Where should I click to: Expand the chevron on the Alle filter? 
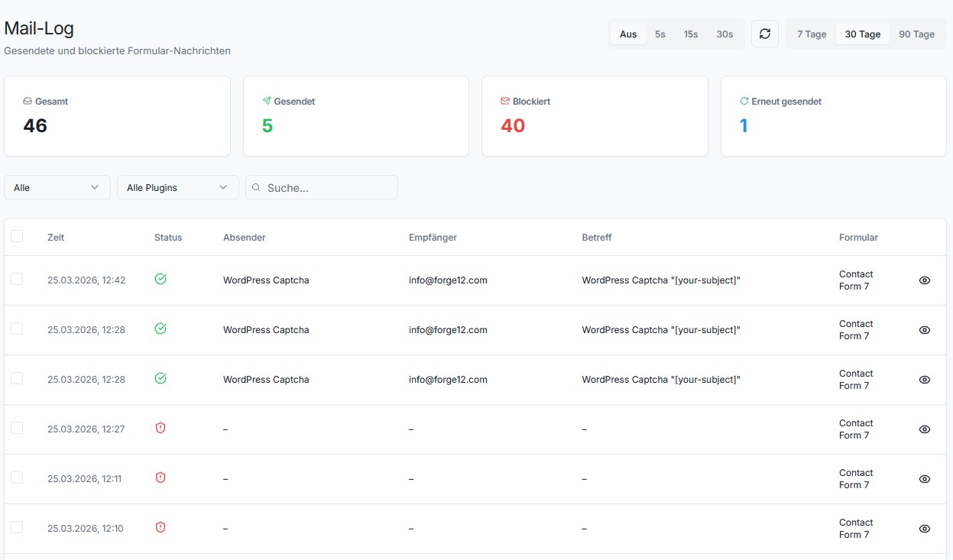point(96,186)
